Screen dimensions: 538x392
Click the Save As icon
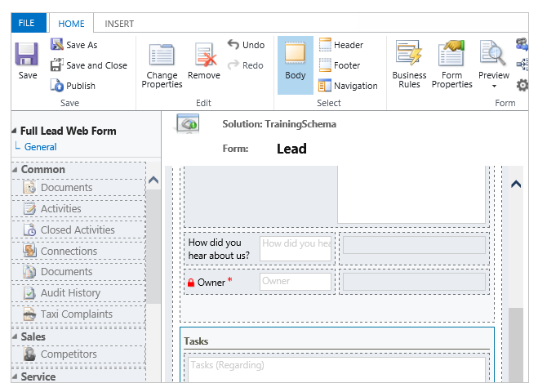57,44
